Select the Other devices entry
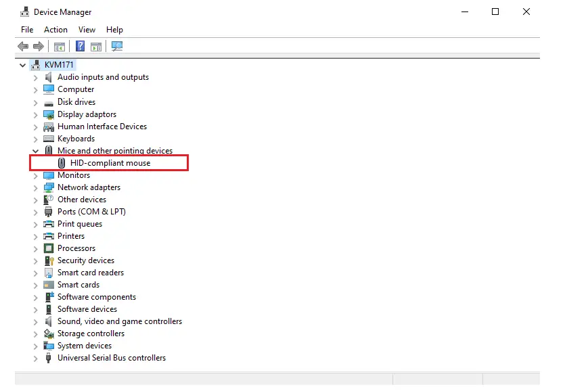This screenshot has height=391, width=588. (81, 199)
